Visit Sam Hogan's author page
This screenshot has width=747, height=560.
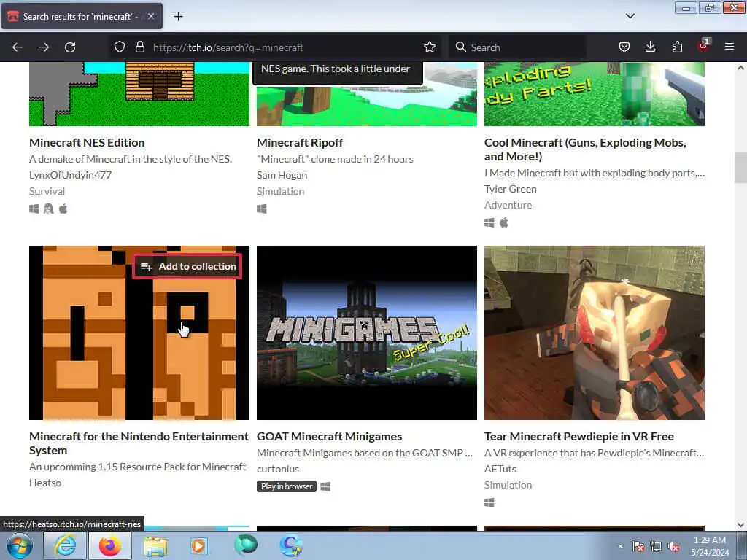pos(282,175)
